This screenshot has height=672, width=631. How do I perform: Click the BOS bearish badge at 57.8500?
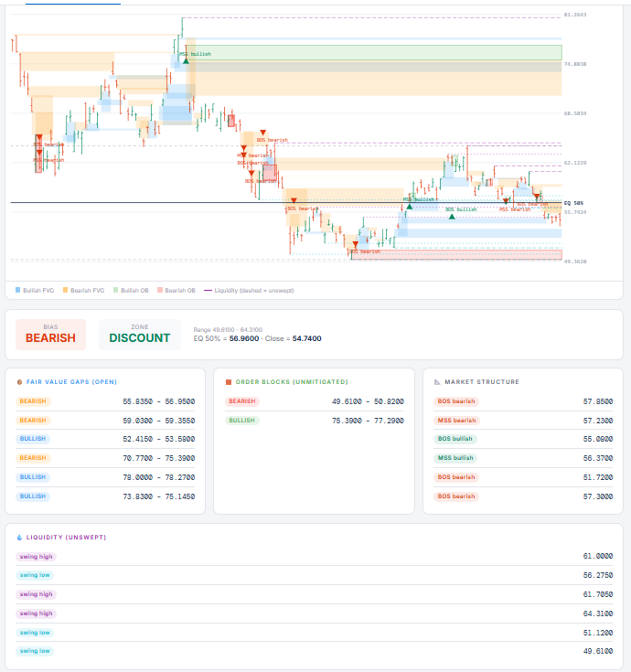456,401
